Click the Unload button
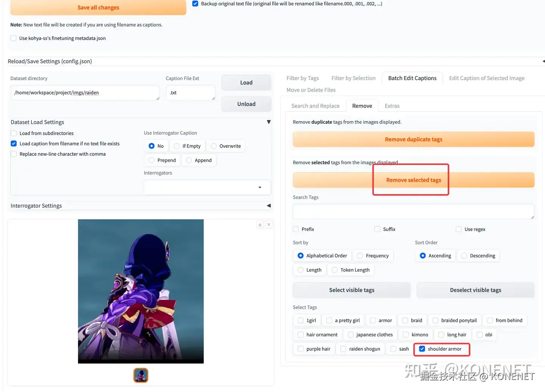The height and width of the screenshot is (392, 545). 246,104
